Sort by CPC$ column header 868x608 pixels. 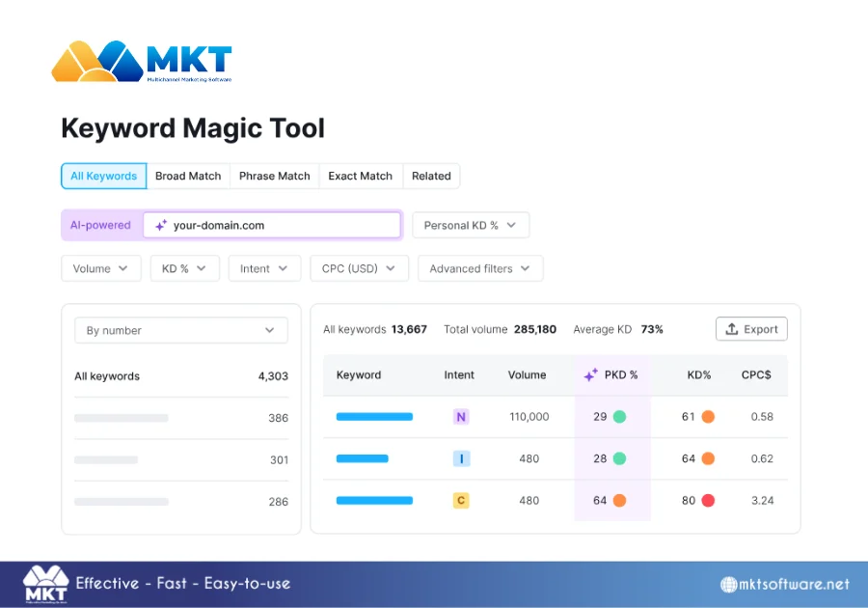[756, 374]
